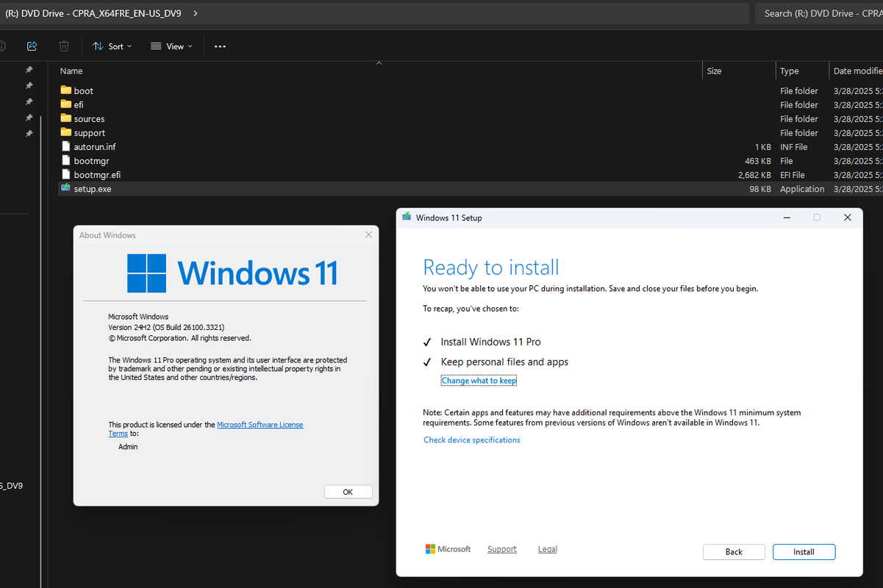Click the Windows 11 logo in About dialog
883x588 pixels.
point(232,273)
